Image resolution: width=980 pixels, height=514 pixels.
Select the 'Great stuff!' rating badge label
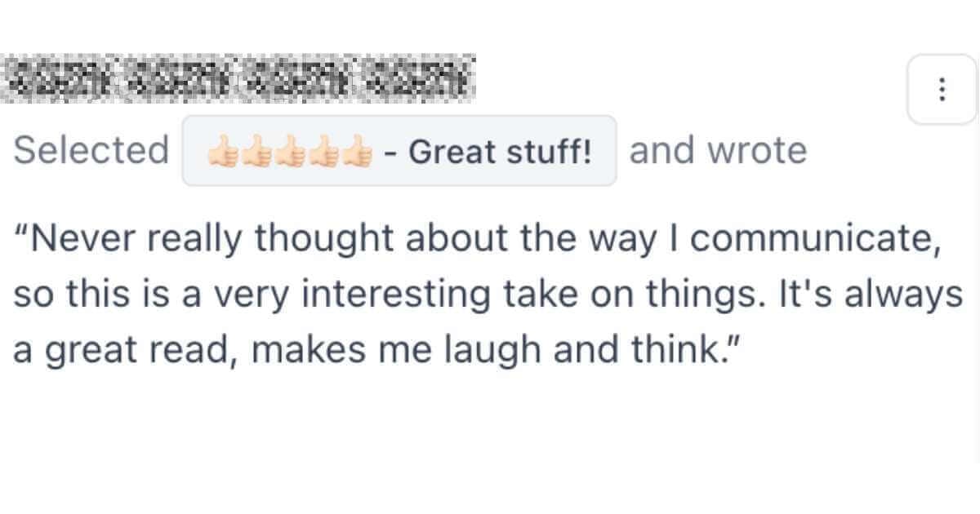[500, 152]
